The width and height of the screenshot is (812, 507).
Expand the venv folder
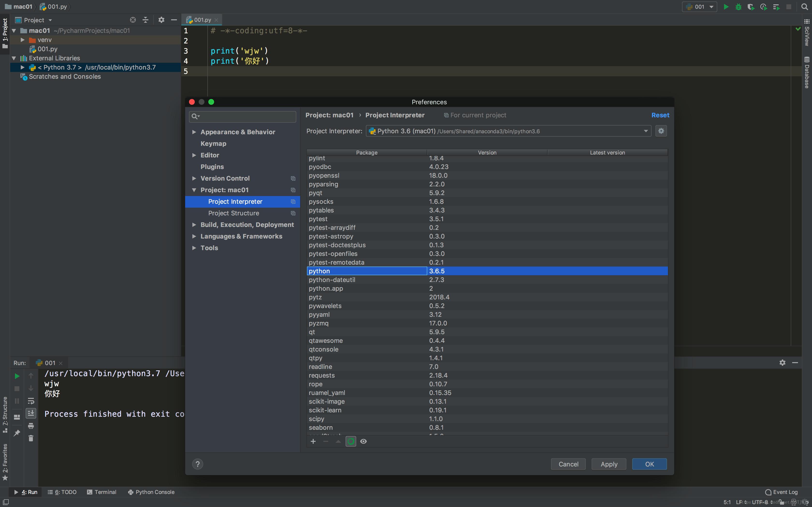(x=22, y=40)
